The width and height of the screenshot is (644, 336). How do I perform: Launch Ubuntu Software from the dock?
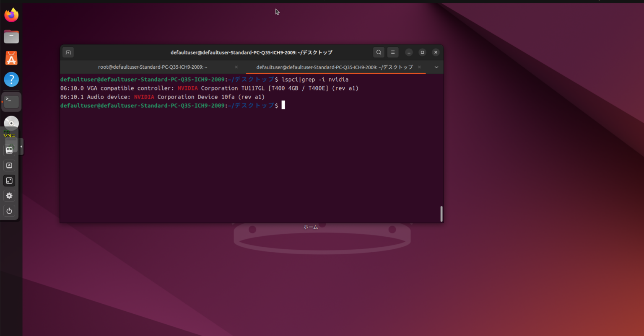click(x=11, y=58)
